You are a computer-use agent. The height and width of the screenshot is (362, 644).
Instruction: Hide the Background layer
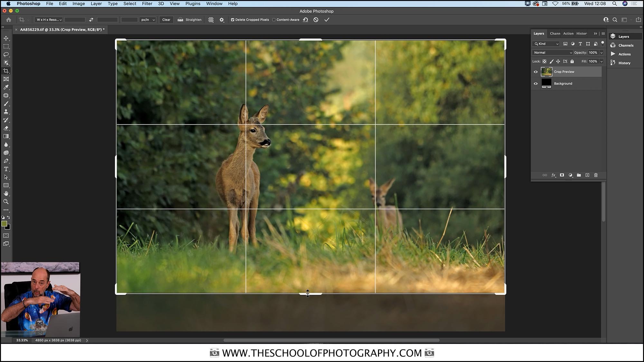click(x=535, y=83)
